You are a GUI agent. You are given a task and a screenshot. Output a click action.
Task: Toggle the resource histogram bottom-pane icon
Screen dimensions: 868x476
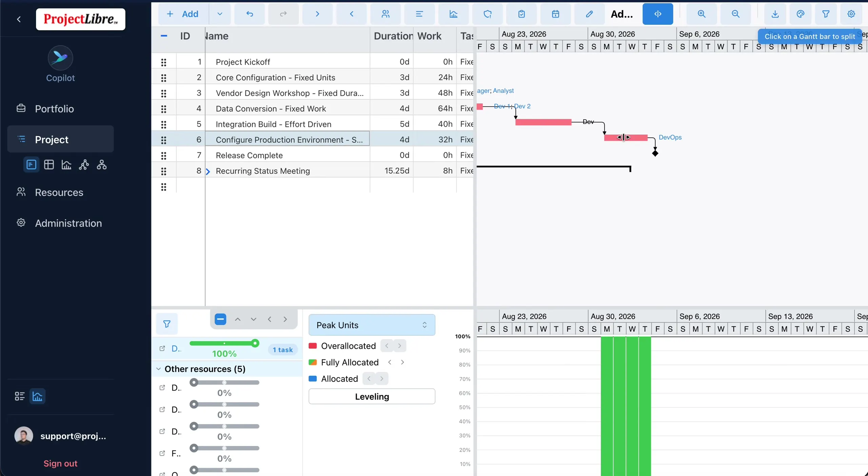(x=37, y=396)
